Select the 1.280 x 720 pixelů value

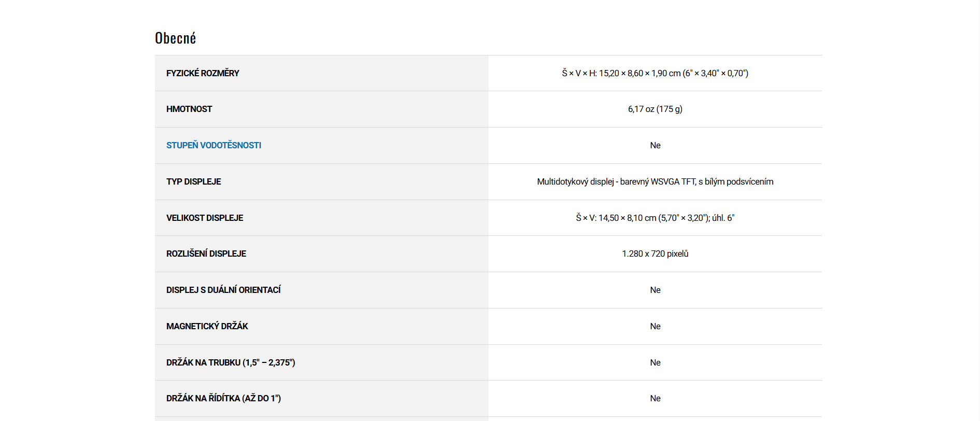655,254
